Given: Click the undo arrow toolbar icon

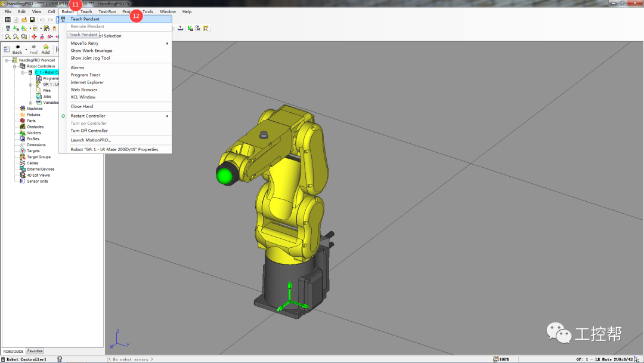Looking at the screenshot, I should point(42,20).
